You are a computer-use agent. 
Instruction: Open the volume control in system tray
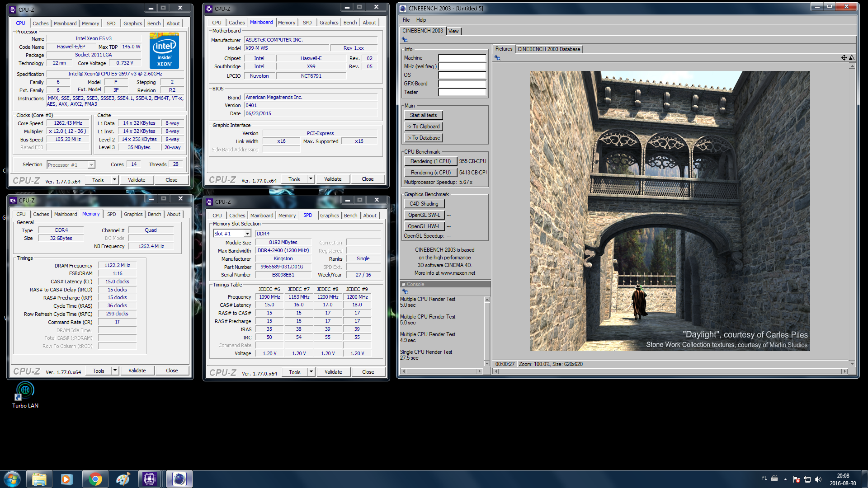point(818,479)
